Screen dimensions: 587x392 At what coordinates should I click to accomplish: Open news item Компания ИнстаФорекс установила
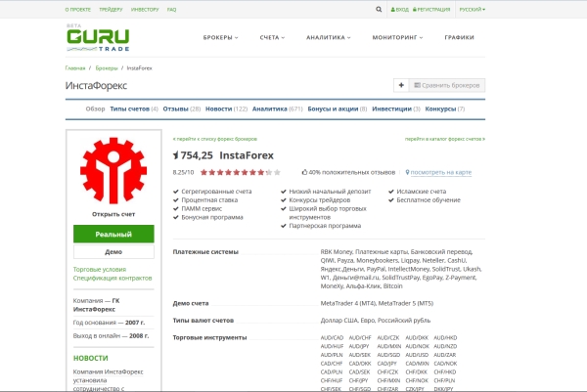(108, 380)
